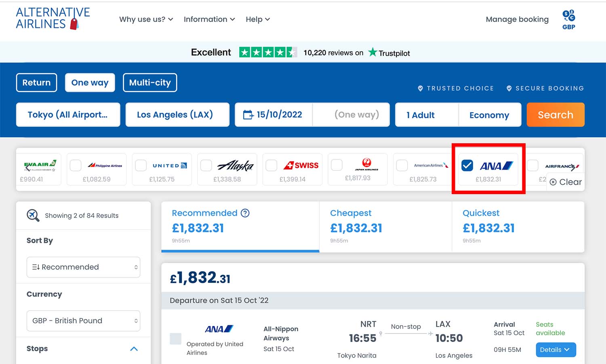Open the 1 Adult passenger selector
Viewport: 606px width, 364px height.
pos(427,115)
